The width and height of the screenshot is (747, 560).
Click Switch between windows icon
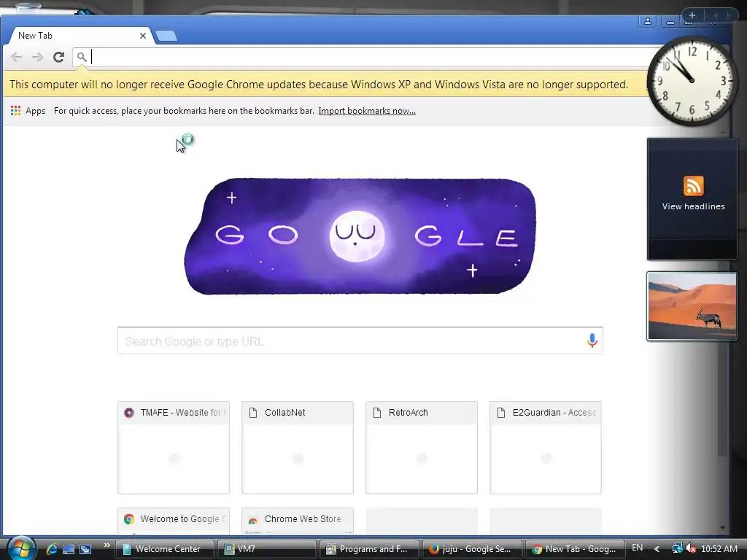point(85,549)
